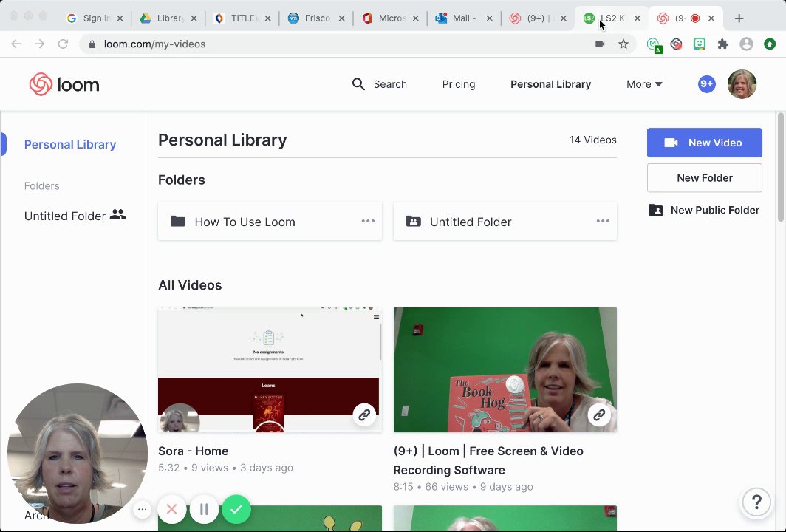Copy link for Book Hog video

[599, 415]
